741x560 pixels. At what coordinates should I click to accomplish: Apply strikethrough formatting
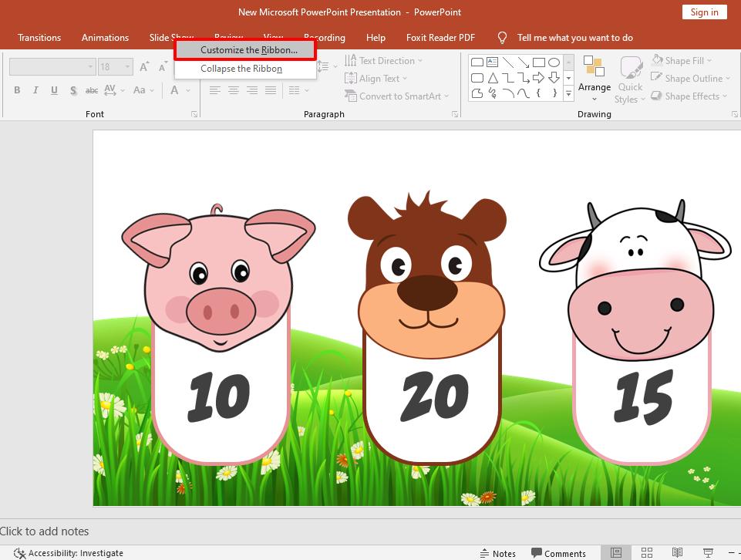pyautogui.click(x=92, y=90)
